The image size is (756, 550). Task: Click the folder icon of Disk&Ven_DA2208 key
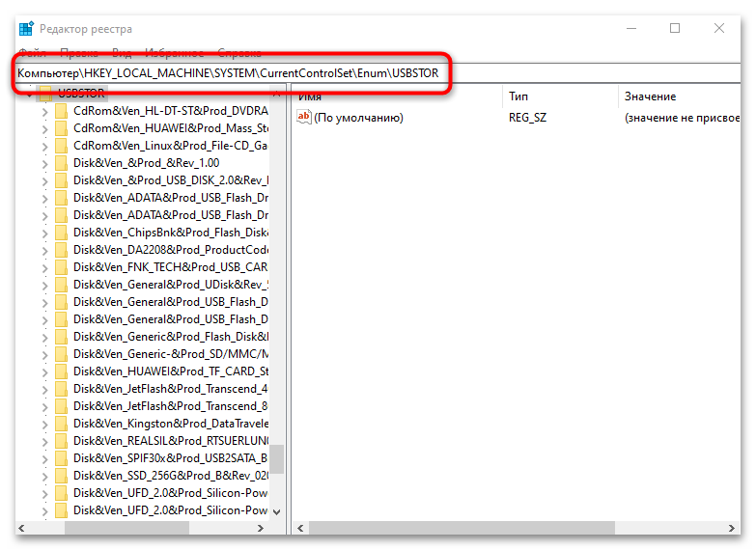click(x=62, y=250)
